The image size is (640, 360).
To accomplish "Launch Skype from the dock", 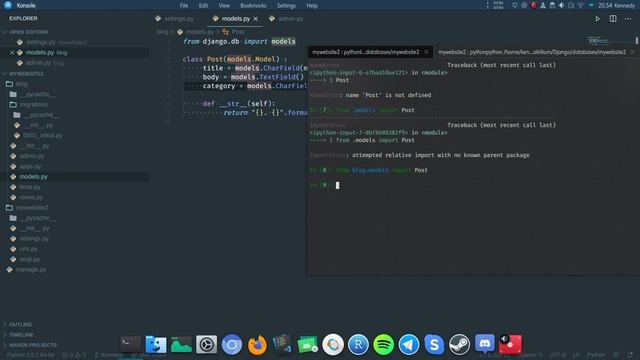I will point(434,345).
